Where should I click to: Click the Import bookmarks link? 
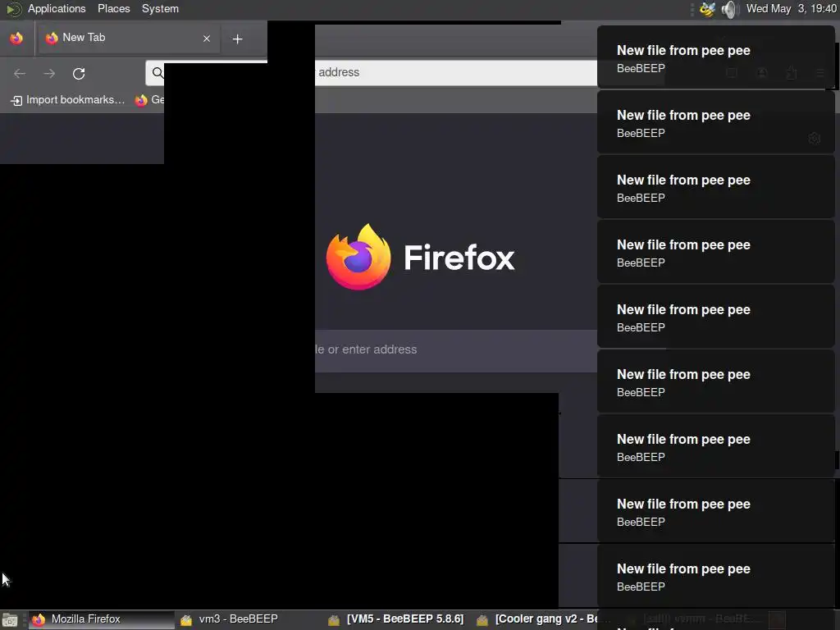[x=67, y=100]
